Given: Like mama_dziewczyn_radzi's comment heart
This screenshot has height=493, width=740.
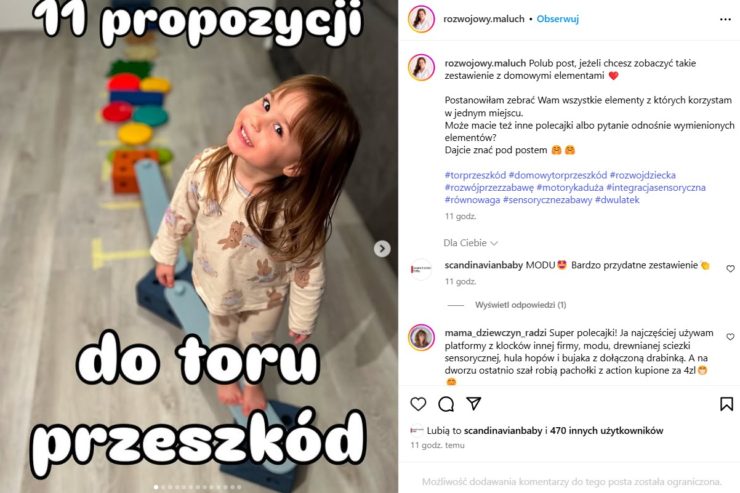Looking at the screenshot, I should pyautogui.click(x=730, y=336).
